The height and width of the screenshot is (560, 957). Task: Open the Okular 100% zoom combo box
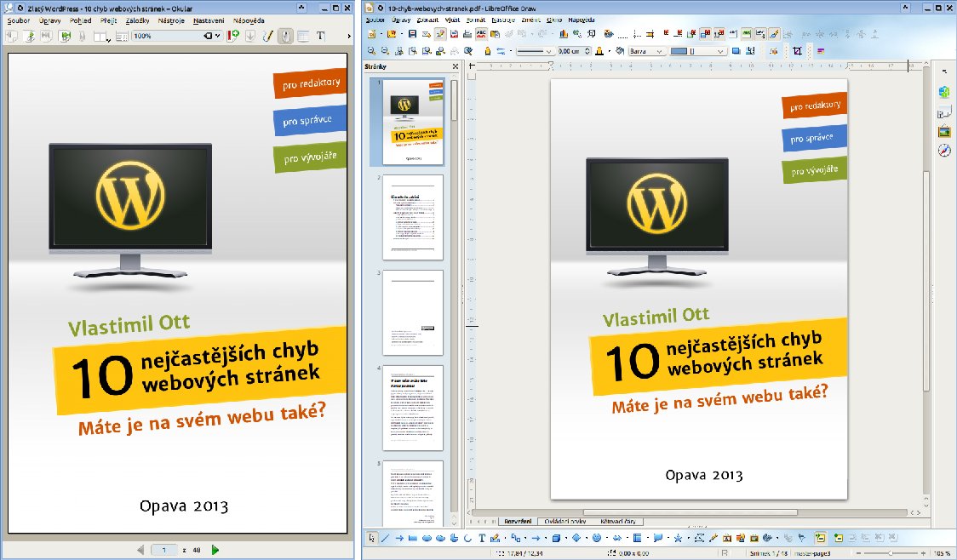175,36
